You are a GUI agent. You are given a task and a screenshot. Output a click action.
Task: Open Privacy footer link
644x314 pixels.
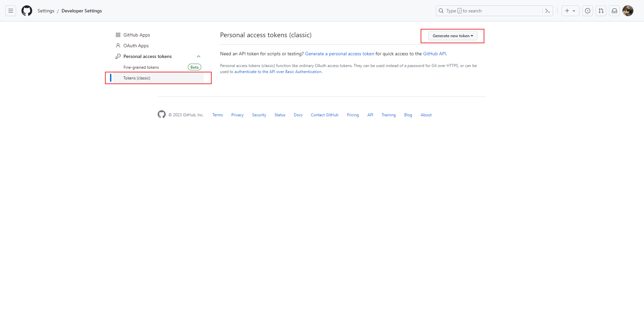pyautogui.click(x=237, y=115)
